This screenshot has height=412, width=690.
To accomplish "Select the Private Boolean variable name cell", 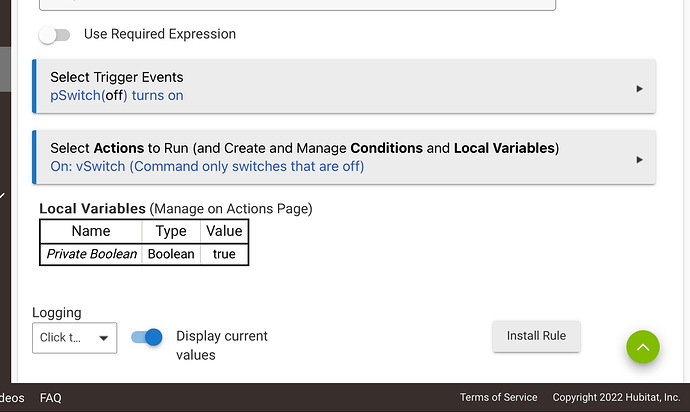I will point(91,254).
